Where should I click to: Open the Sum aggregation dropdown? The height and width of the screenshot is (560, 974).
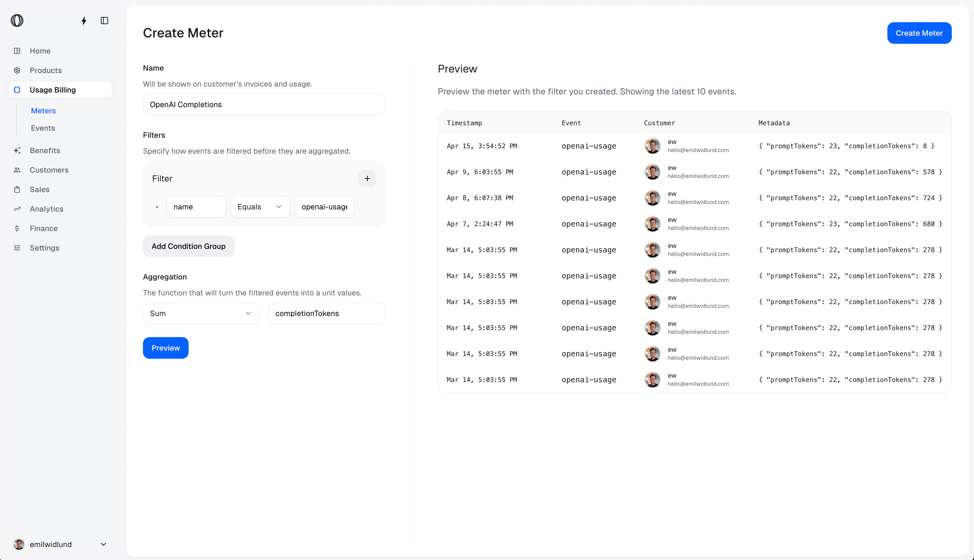[x=201, y=314]
